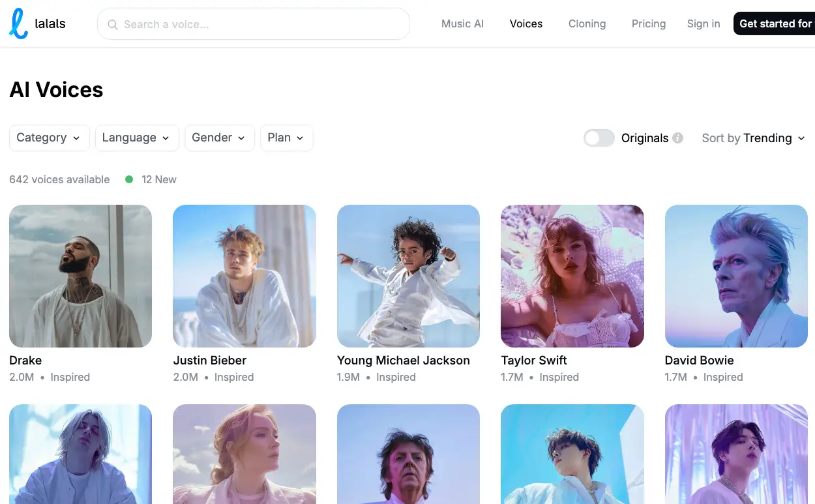The image size is (815, 504).
Task: Open the Pricing page
Action: [x=648, y=24]
